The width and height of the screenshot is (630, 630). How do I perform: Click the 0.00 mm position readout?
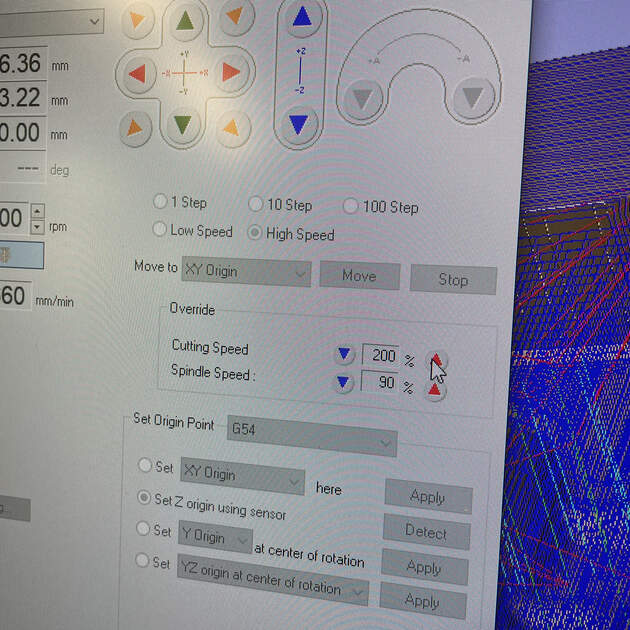22,133
